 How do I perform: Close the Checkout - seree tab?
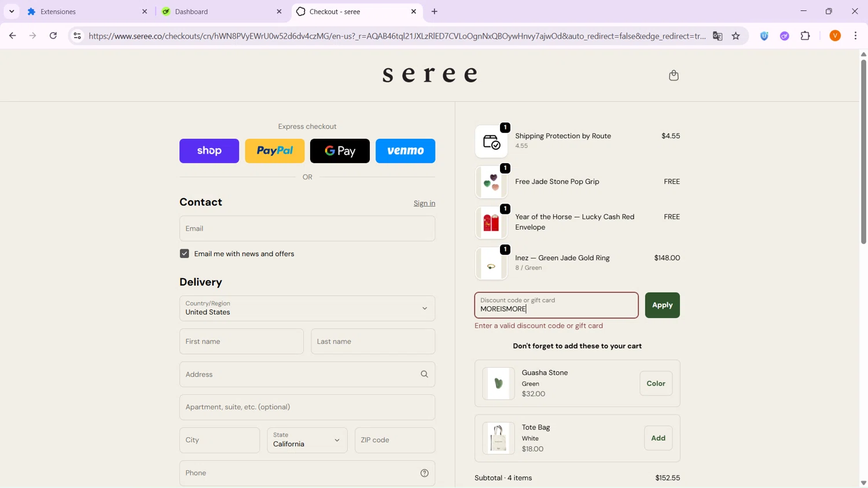coord(414,12)
